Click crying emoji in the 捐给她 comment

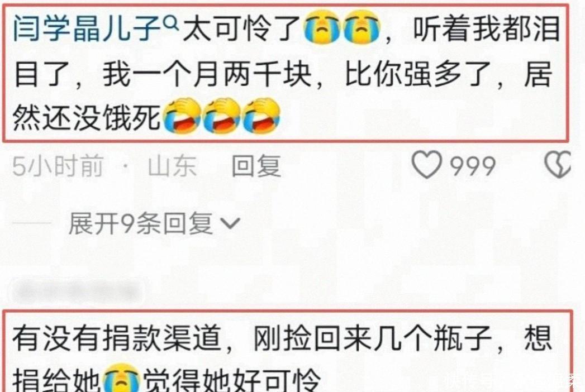pos(121,377)
